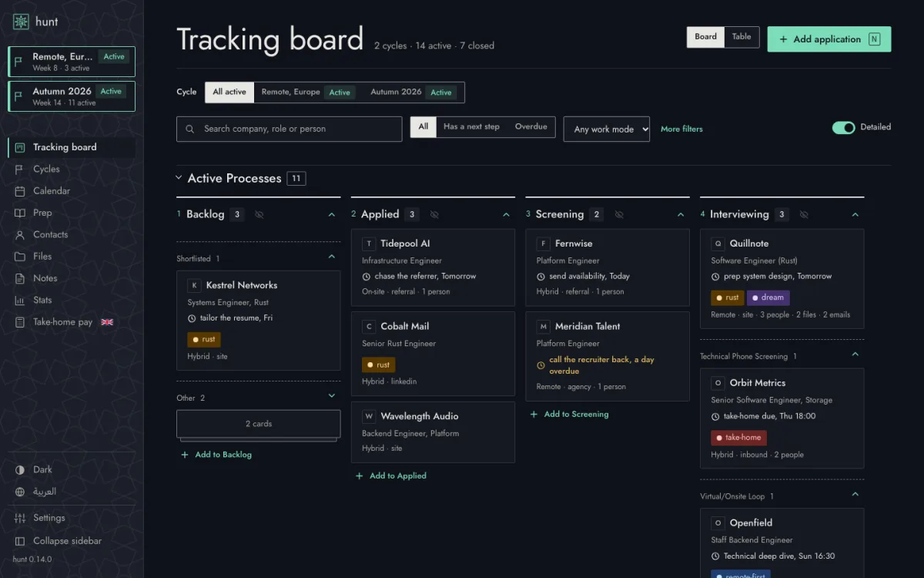924x578 pixels.
Task: Collapse the Interviewing column chevron
Action: click(x=855, y=215)
